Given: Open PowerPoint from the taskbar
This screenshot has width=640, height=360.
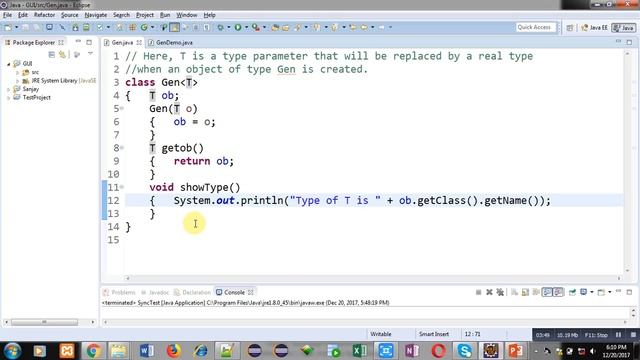Looking at the screenshot, I should click(516, 351).
